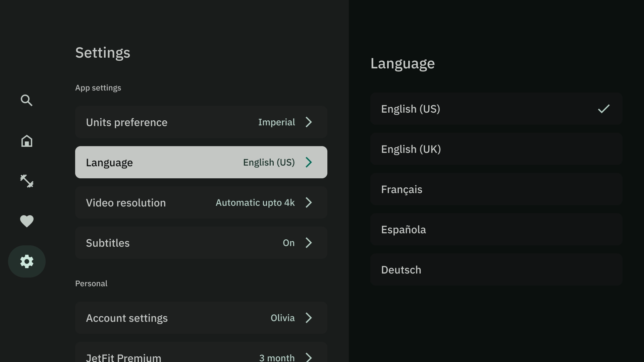Toggle Subtitles On setting

tap(201, 243)
